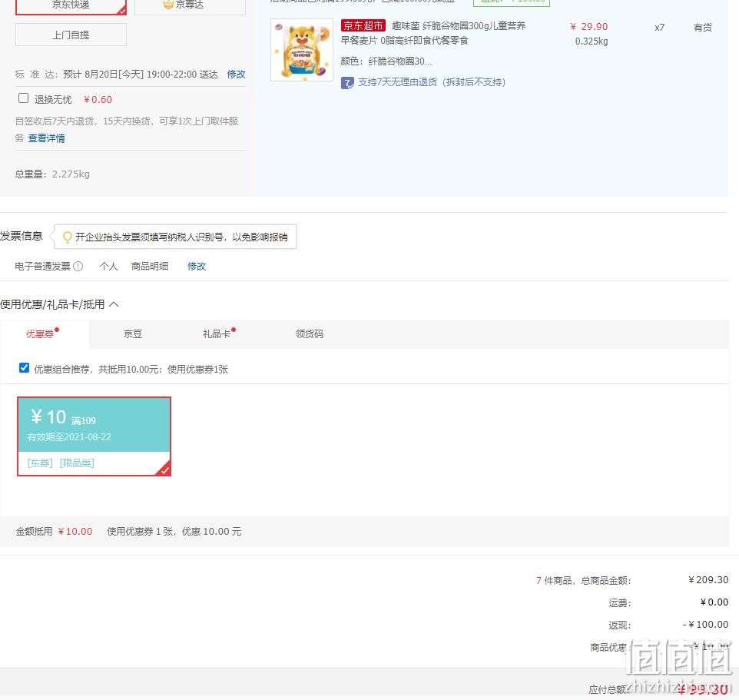The width and height of the screenshot is (739, 700).
Task: Select 上门自提 pickup option
Action: pyautogui.click(x=71, y=35)
